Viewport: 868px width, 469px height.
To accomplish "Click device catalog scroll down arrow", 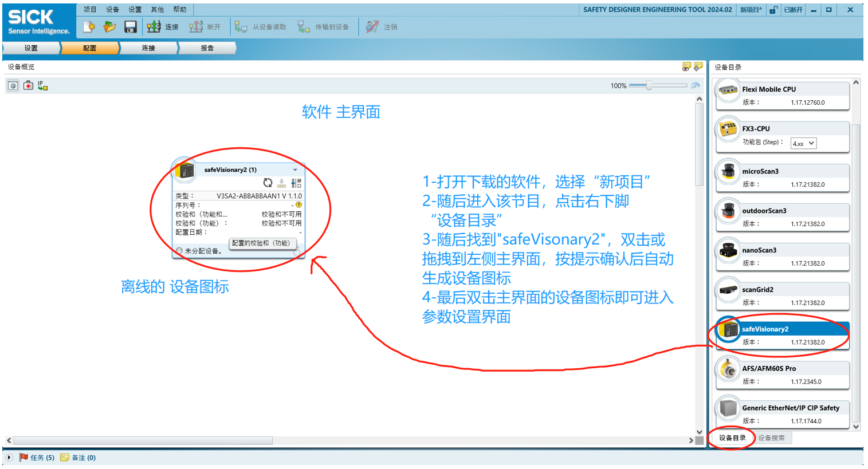I will click(856, 427).
